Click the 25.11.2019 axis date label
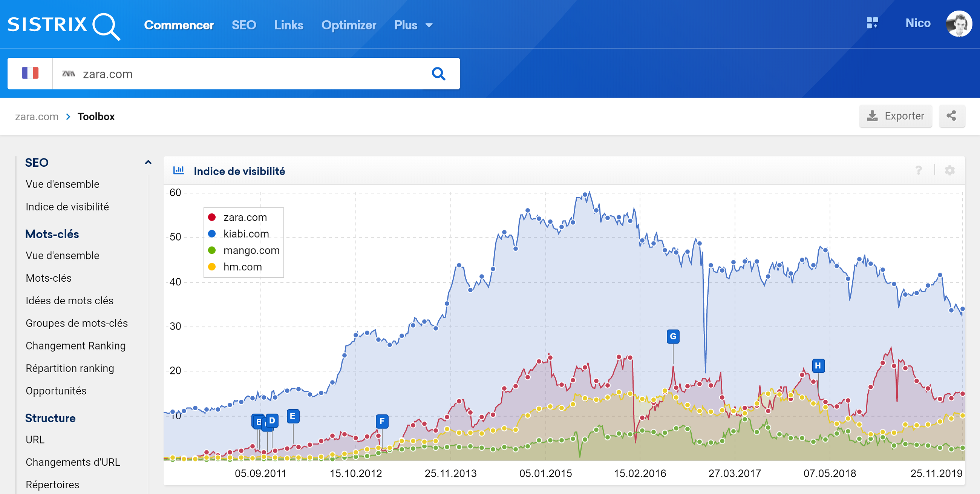The image size is (980, 494). pyautogui.click(x=936, y=474)
